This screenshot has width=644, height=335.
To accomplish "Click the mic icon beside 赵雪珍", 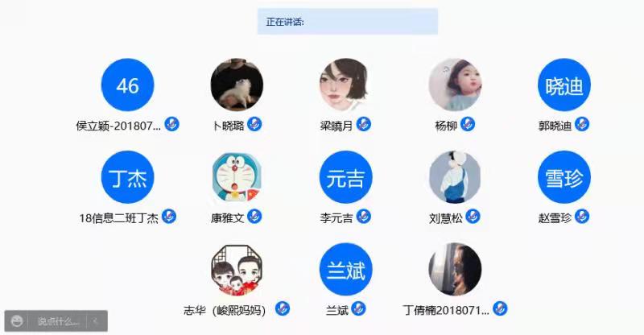I will coord(581,216).
